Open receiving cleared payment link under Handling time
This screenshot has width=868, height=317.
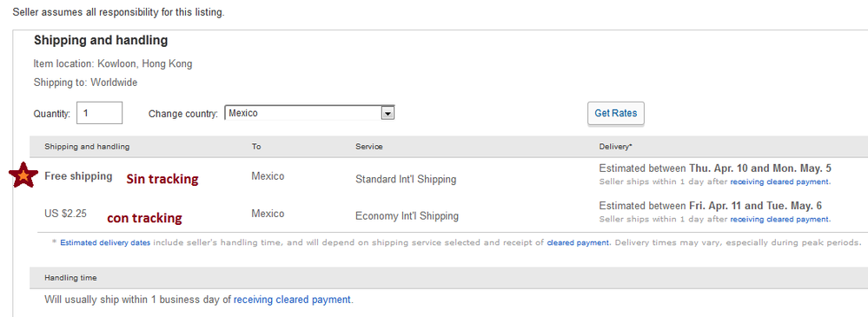click(292, 300)
